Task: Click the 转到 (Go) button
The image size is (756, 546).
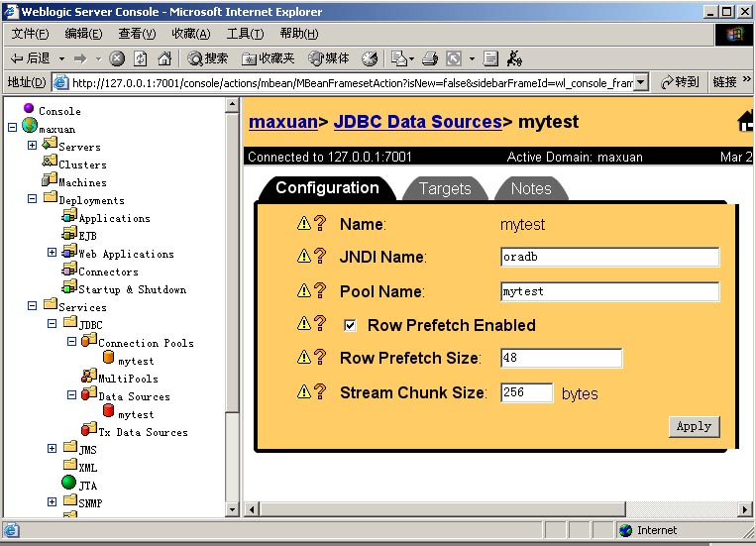Action: point(680,82)
